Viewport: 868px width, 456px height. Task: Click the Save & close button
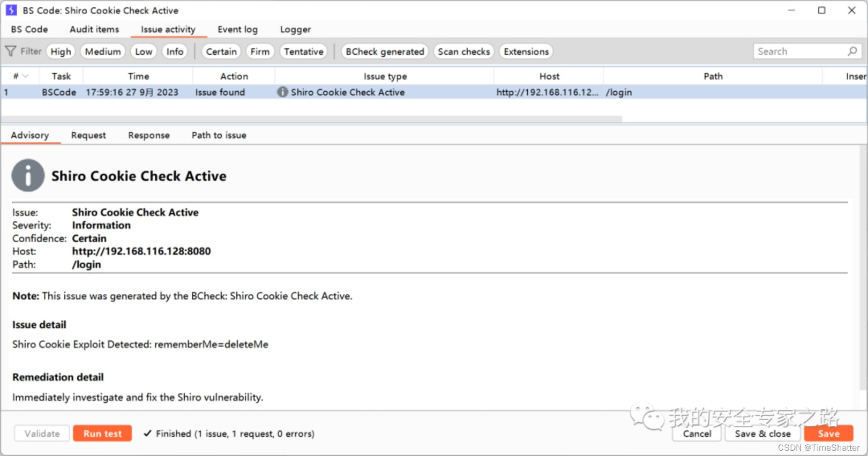click(762, 433)
